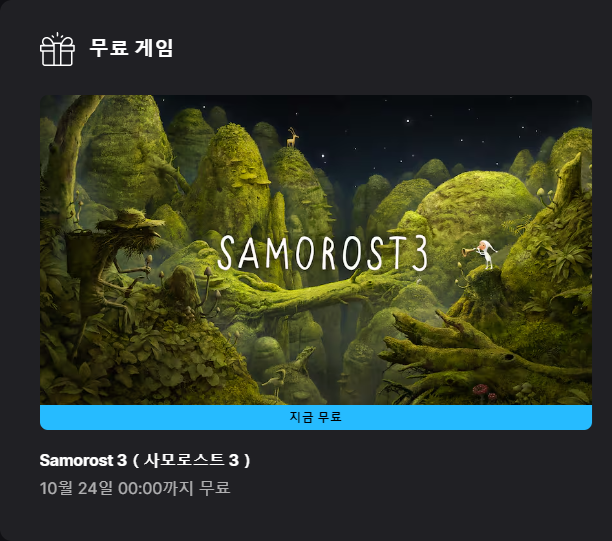Image resolution: width=612 pixels, height=541 pixels.
Task: Open the Samorost 3 (사모로스트 3) title
Action: tap(145, 460)
